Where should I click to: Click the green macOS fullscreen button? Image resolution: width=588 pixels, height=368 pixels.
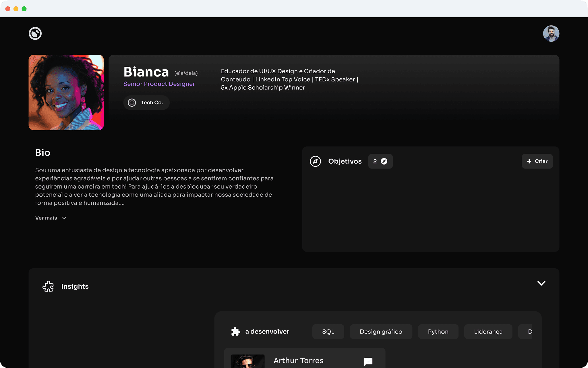click(24, 9)
